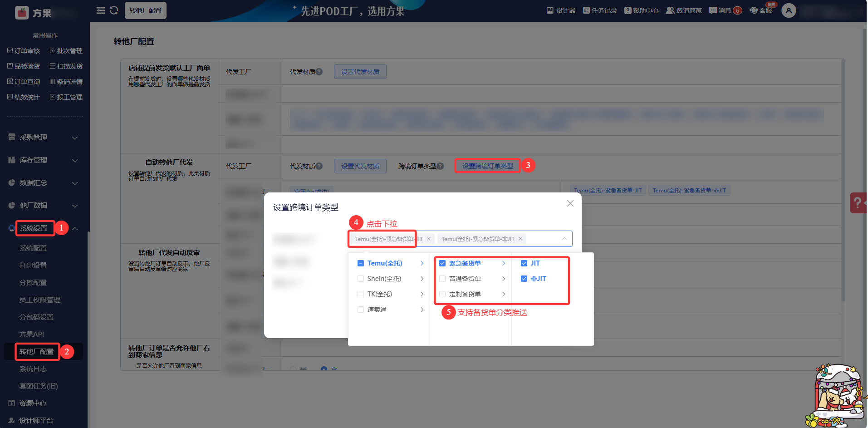This screenshot has width=868, height=428.
Task: Click the 批次管理 shortcut icon
Action: coord(53,51)
